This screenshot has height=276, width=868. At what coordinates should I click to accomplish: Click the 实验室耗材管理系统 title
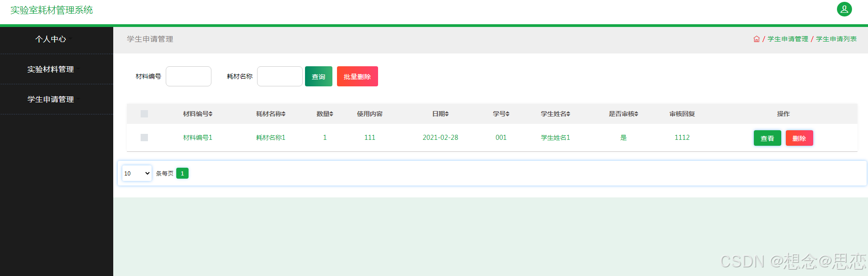click(52, 10)
